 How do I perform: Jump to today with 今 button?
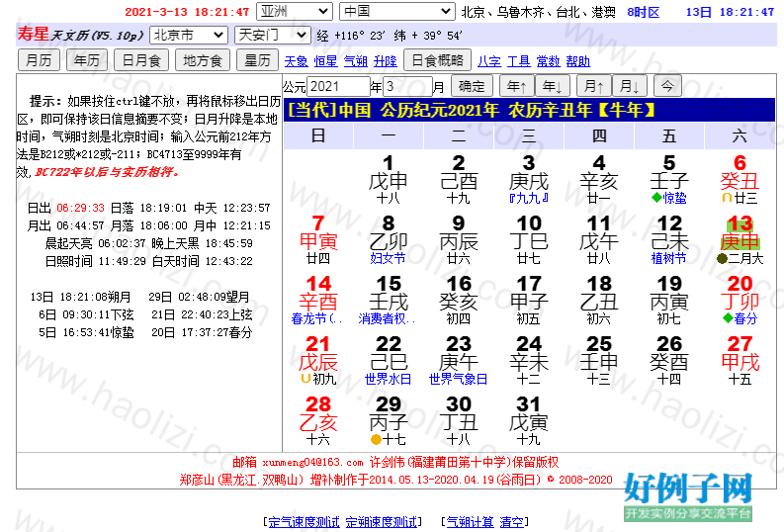point(667,86)
